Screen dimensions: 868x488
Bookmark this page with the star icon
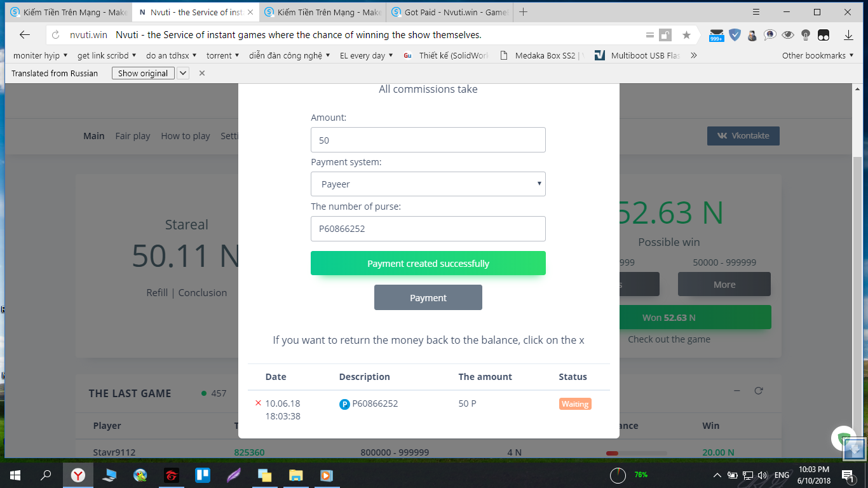pyautogui.click(x=686, y=35)
